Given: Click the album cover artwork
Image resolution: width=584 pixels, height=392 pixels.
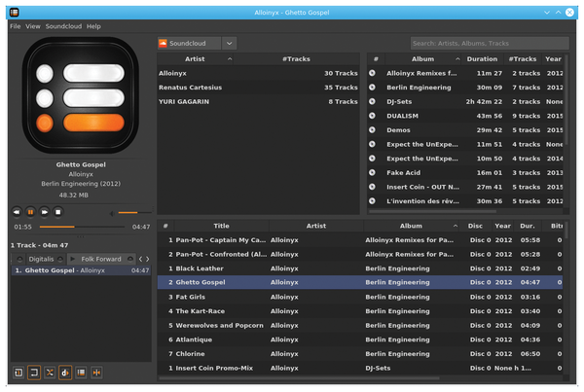Looking at the screenshot, I should point(81,95).
